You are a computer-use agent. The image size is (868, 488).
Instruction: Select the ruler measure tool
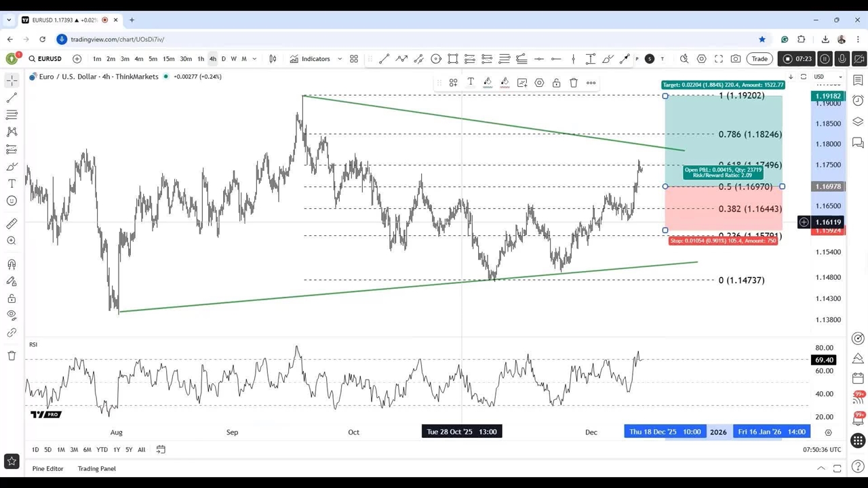12,224
